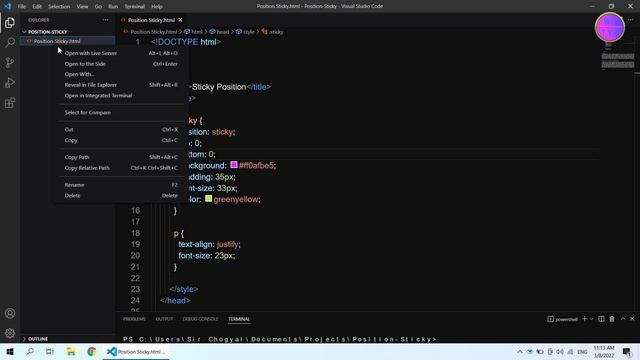
Task: Choose Open to the Side
Action: point(121,64)
